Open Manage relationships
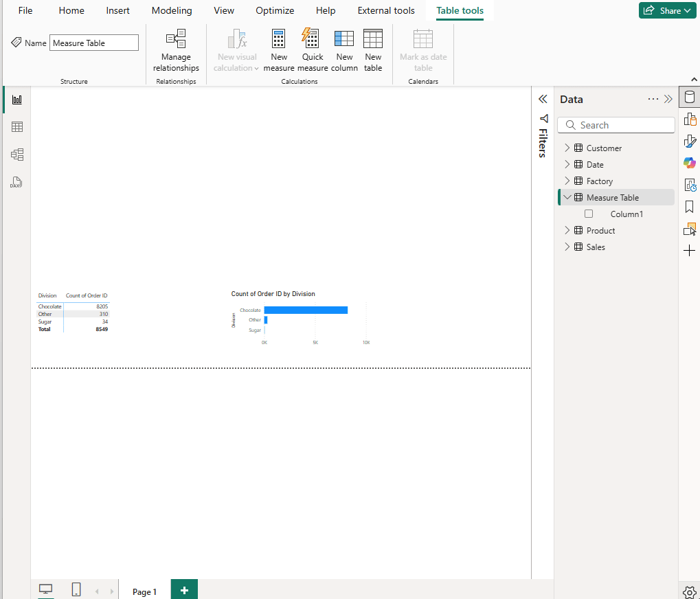Image resolution: width=700 pixels, height=599 pixels. (x=176, y=50)
